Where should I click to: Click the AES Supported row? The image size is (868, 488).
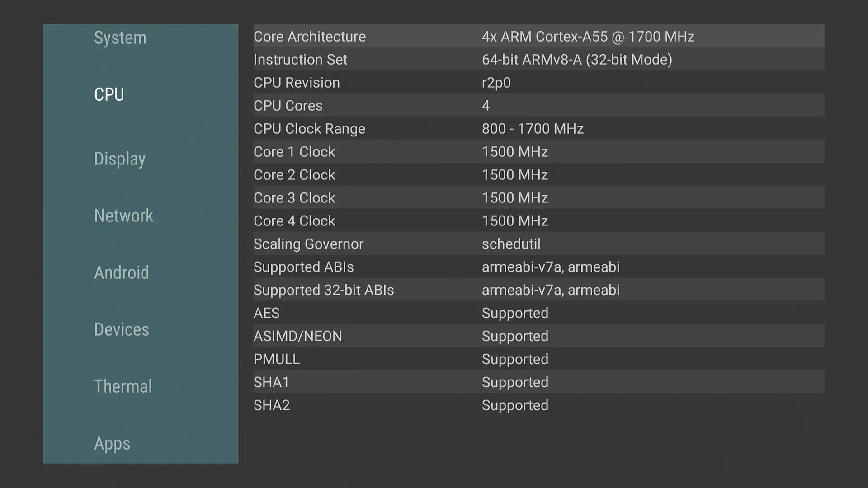click(538, 313)
